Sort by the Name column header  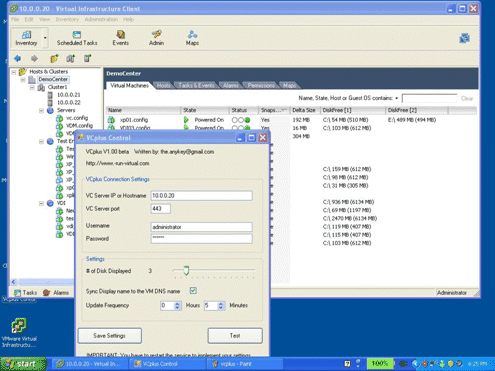(x=143, y=110)
